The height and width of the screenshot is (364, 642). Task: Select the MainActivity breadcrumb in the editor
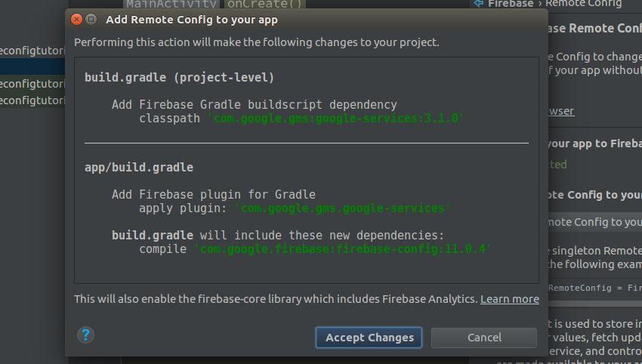[x=172, y=4]
